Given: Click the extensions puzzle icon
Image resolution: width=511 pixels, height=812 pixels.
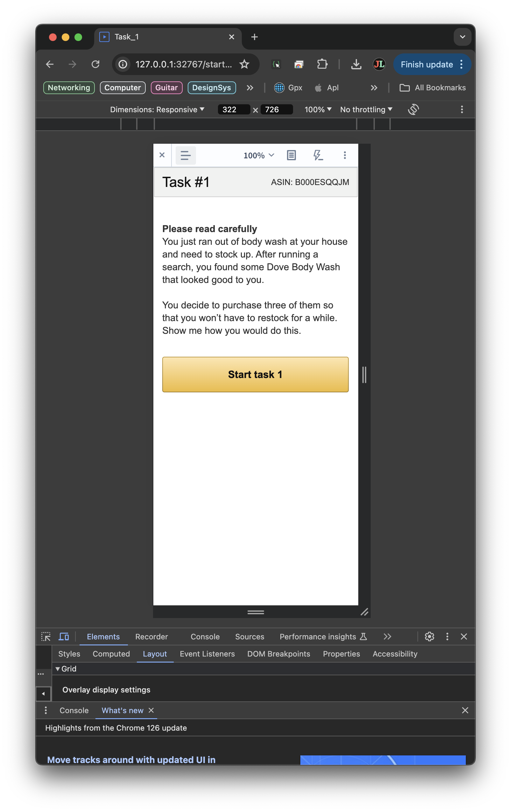Looking at the screenshot, I should click(x=322, y=64).
